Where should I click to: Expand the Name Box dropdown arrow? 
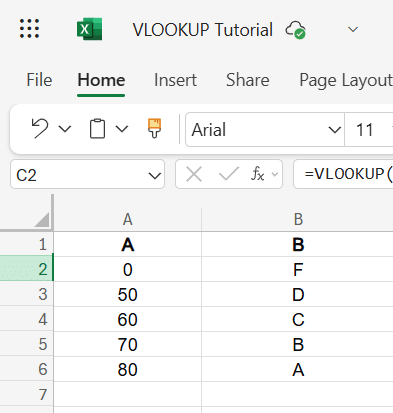pyautogui.click(x=155, y=175)
